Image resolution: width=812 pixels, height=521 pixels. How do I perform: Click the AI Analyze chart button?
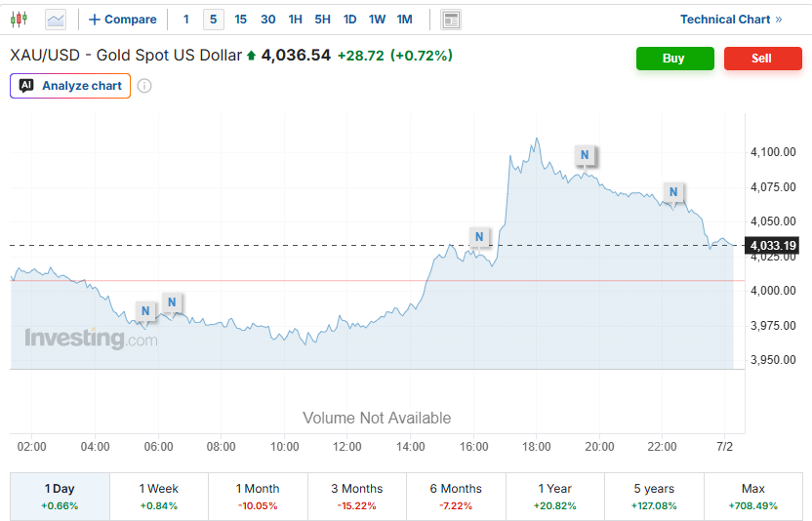click(70, 86)
